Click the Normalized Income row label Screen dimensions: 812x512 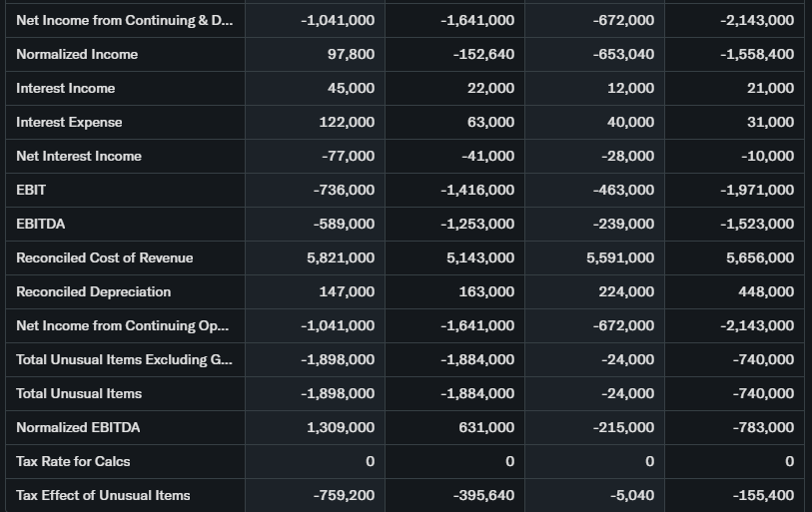pyautogui.click(x=77, y=54)
